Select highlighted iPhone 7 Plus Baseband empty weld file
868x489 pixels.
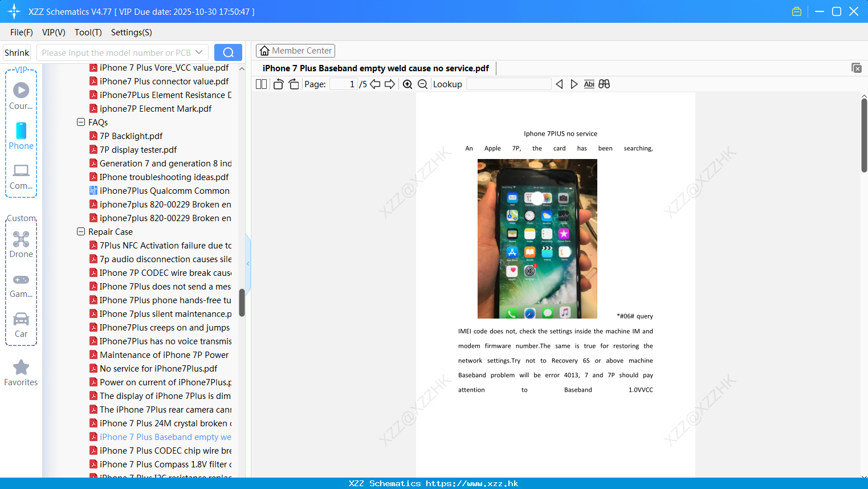point(161,437)
